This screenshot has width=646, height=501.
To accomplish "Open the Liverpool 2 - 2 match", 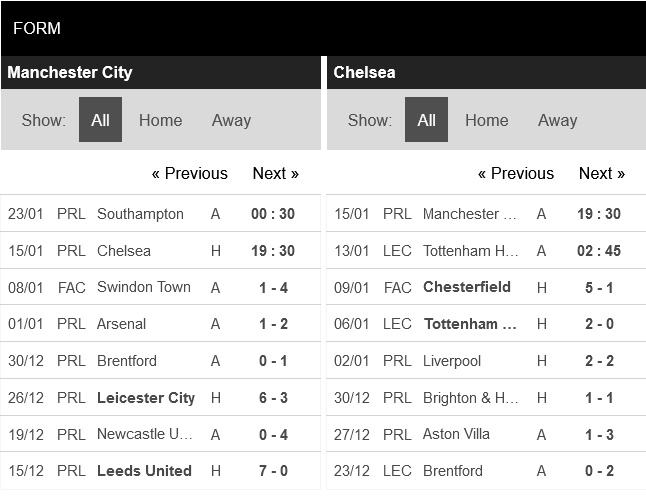I will click(x=598, y=361).
